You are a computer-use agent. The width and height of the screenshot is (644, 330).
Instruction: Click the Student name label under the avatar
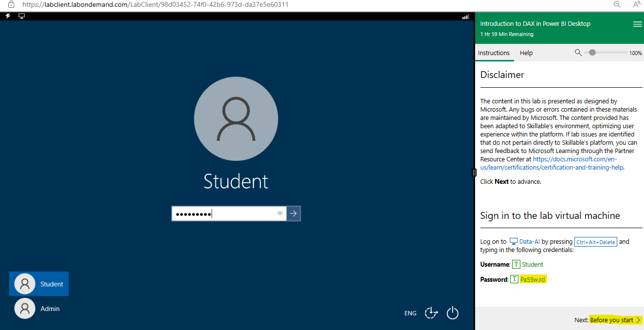pyautogui.click(x=236, y=181)
